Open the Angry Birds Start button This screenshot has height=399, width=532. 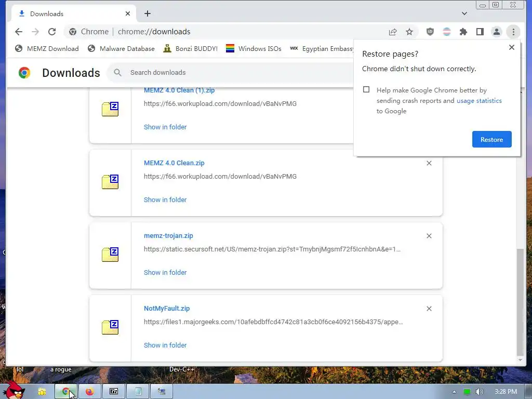(x=14, y=390)
